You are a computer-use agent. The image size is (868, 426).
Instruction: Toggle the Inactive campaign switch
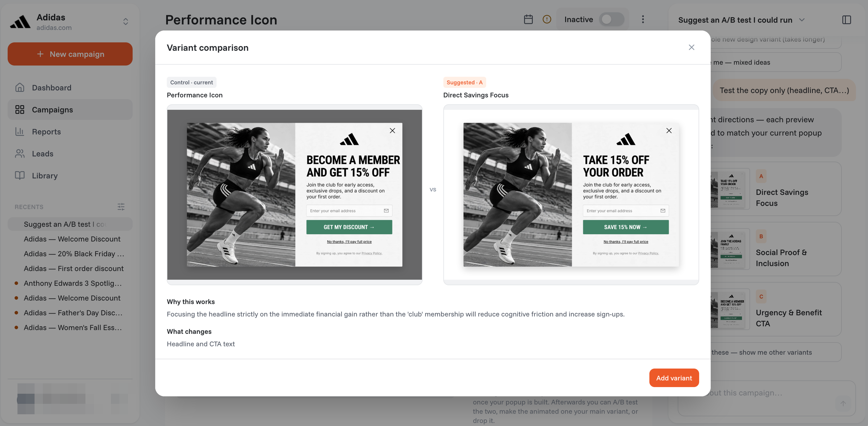pos(611,19)
